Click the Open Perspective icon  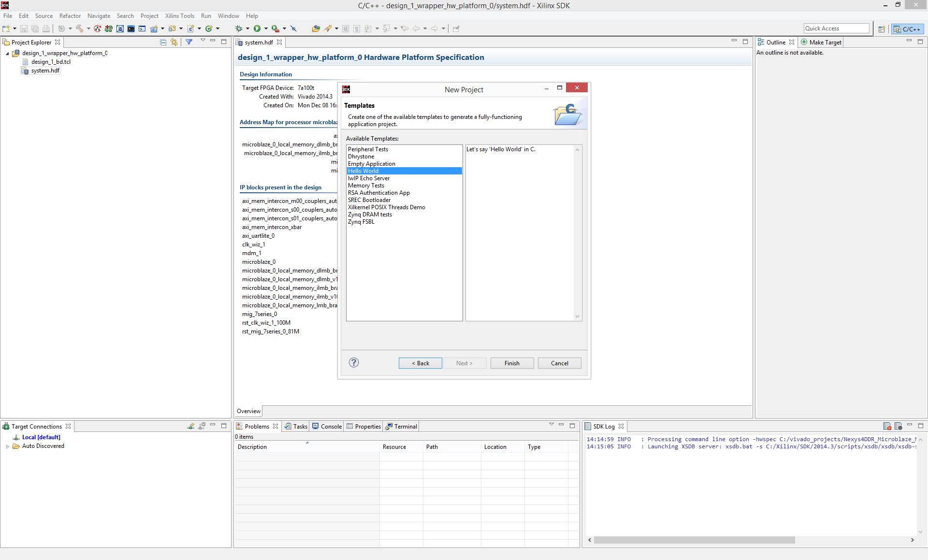(882, 29)
